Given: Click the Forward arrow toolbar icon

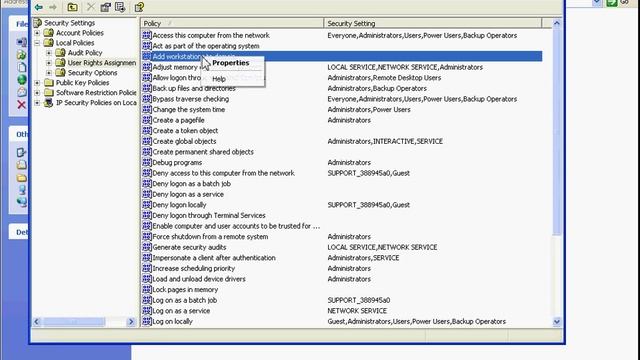Looking at the screenshot, I should [x=53, y=7].
